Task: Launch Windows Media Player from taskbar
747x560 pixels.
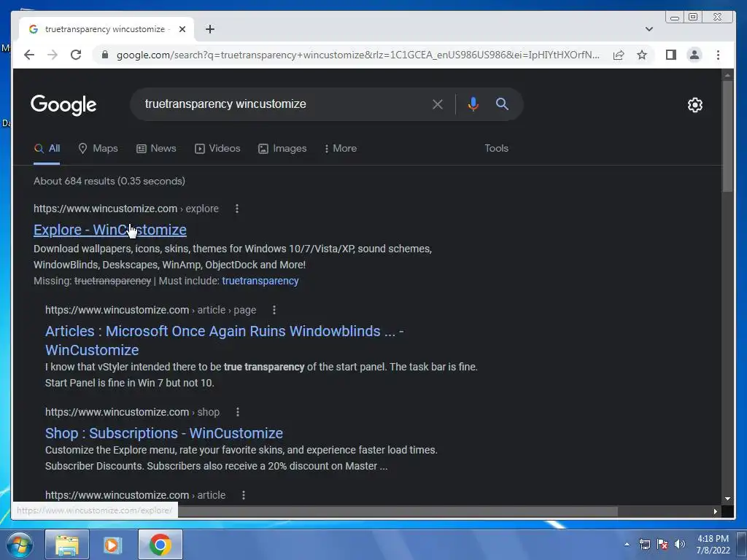Action: pos(113,545)
